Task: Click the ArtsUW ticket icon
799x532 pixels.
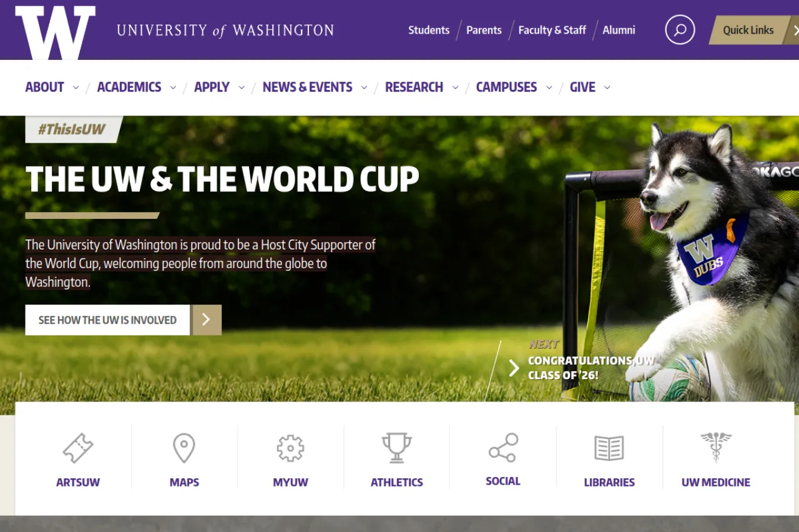Action: tap(78, 448)
